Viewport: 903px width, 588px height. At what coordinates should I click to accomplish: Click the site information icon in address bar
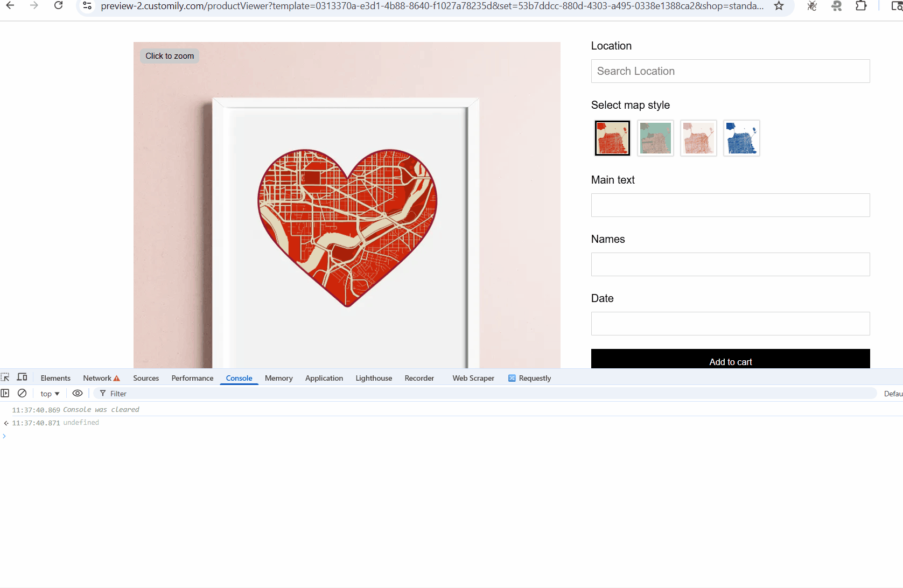tap(87, 6)
